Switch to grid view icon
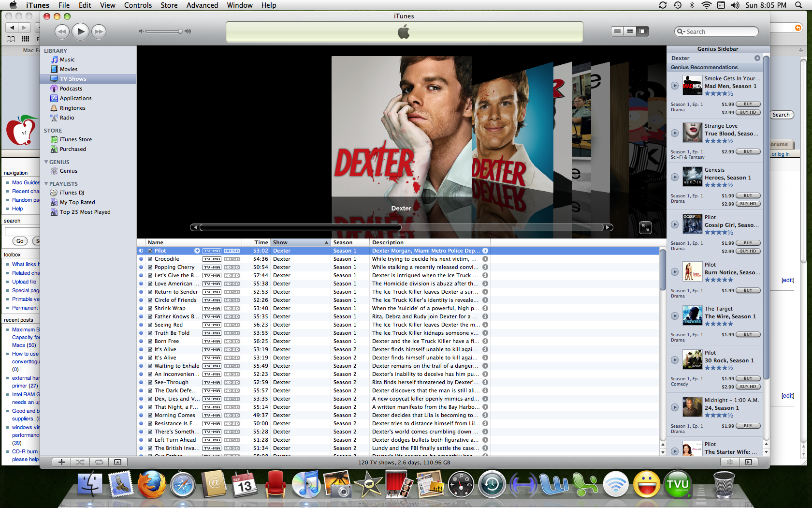Image resolution: width=812 pixels, height=508 pixels. [x=630, y=31]
